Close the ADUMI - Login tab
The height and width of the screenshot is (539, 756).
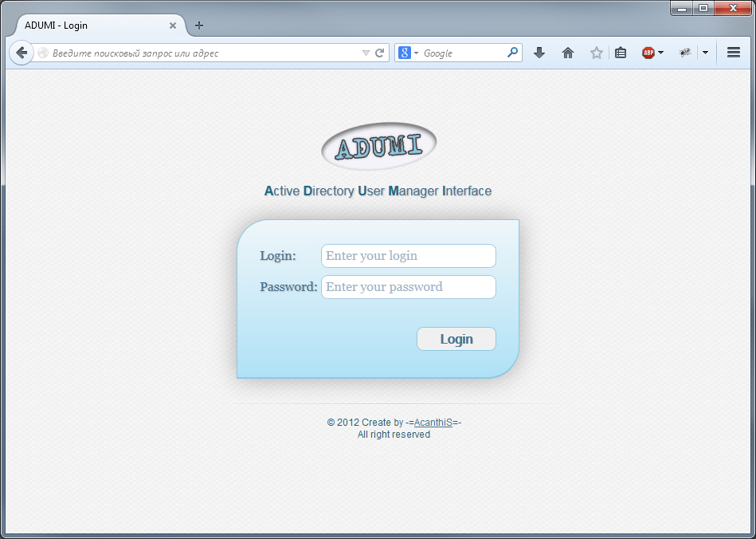pos(173,26)
